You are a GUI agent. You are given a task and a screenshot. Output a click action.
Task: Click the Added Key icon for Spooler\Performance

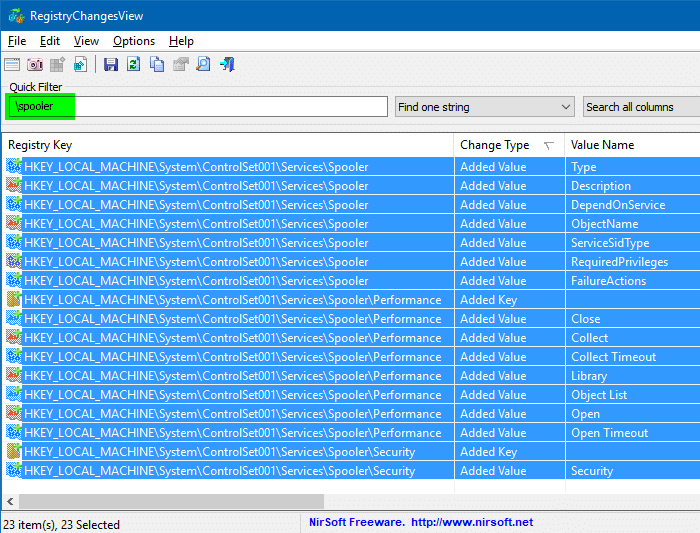14,300
